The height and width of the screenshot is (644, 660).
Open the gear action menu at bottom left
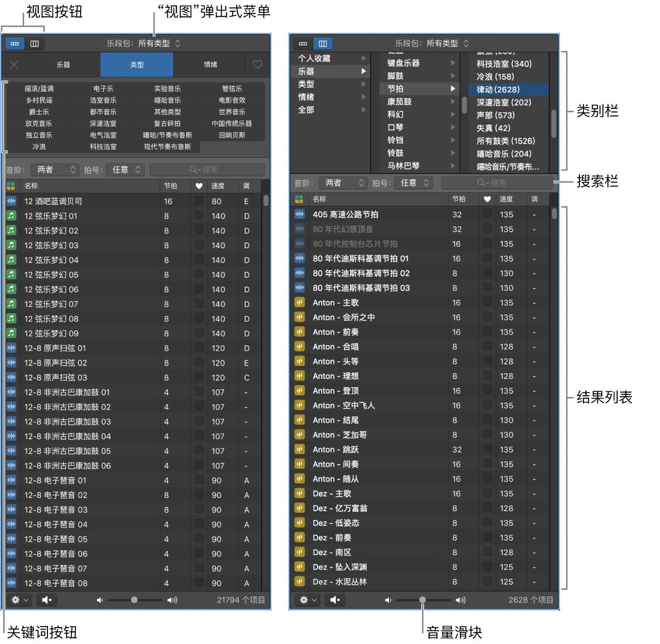(x=18, y=600)
